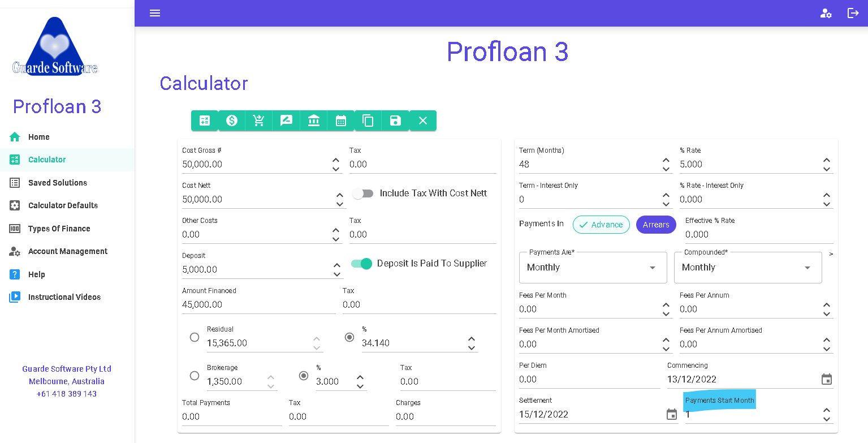Click the X icon in the toolbar
This screenshot has width=868, height=443.
click(x=423, y=121)
